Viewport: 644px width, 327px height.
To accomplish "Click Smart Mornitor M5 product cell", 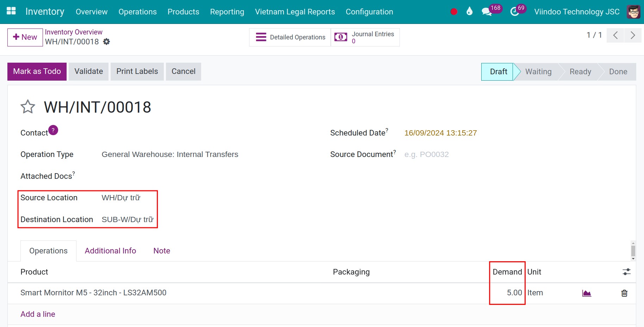I will [93, 293].
